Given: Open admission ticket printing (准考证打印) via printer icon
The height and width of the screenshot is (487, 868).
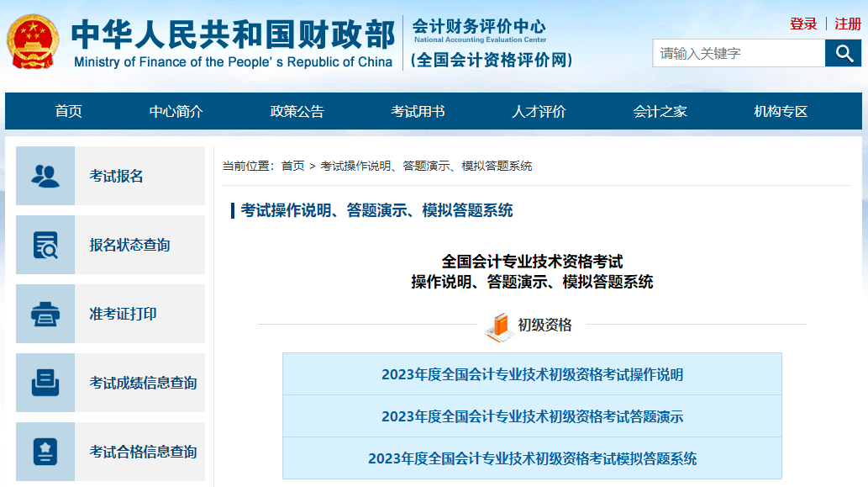Looking at the screenshot, I should [45, 313].
